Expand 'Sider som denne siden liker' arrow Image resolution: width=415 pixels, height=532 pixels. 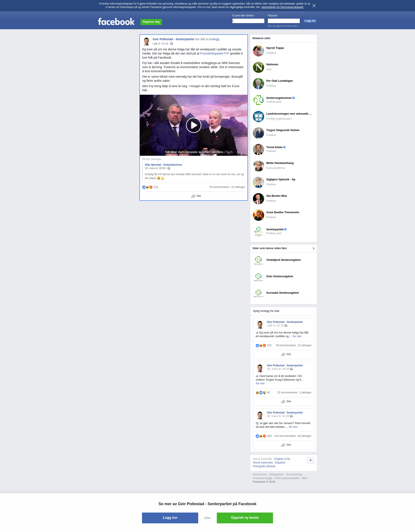click(x=313, y=248)
